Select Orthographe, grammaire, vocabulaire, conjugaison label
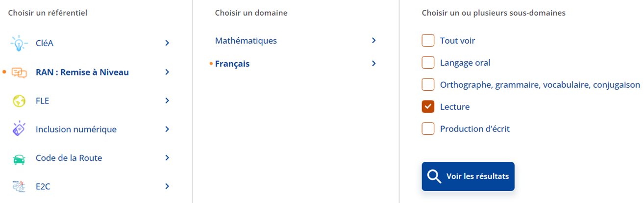 click(540, 85)
